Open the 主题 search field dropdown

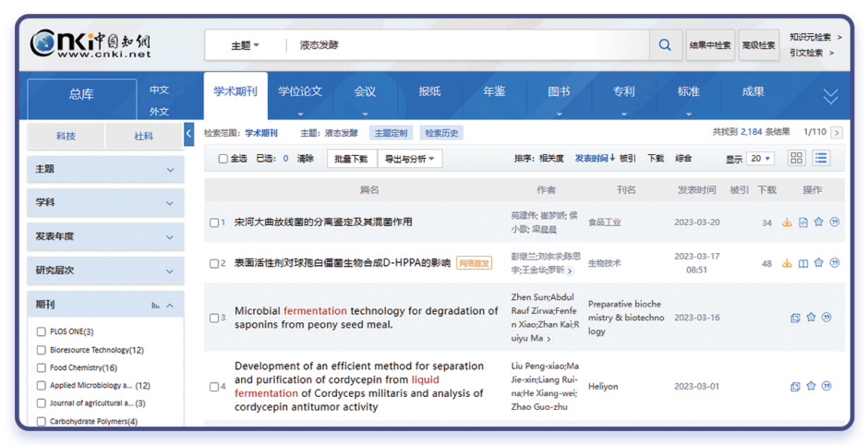tap(245, 45)
